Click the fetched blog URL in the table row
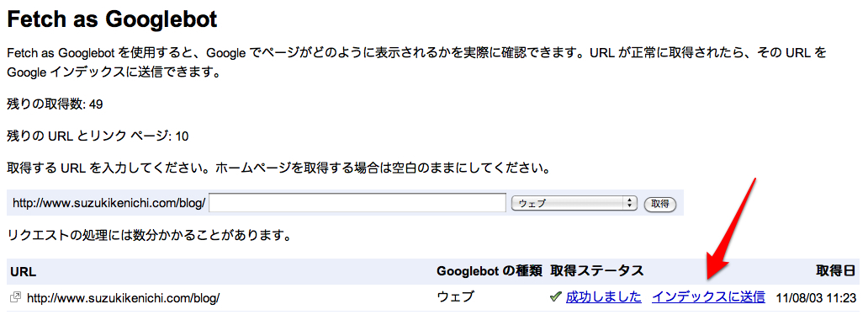This screenshot has width=868, height=315. click(124, 298)
